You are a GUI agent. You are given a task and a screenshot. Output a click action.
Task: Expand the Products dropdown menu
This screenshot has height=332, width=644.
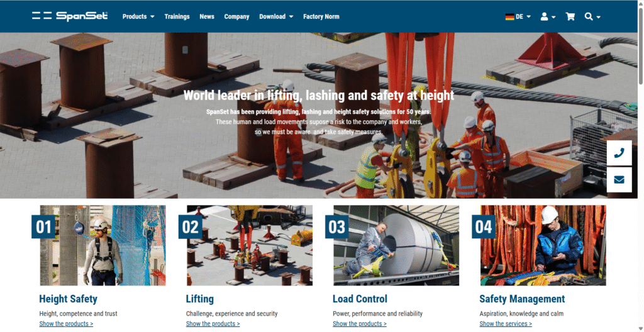coord(138,17)
